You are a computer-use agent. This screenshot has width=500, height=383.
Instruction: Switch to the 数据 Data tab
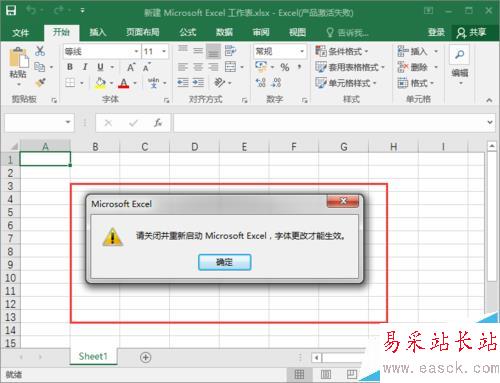[x=224, y=32]
